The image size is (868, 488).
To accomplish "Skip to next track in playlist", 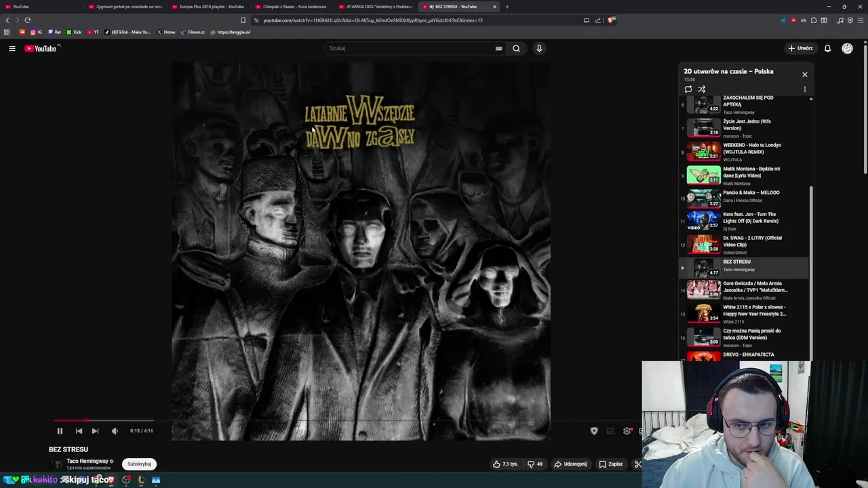I will click(x=95, y=431).
